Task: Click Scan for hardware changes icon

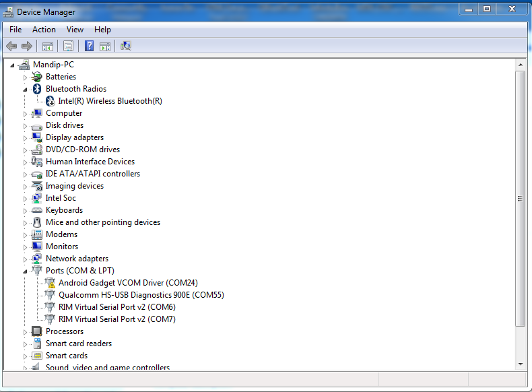Action: pos(126,46)
